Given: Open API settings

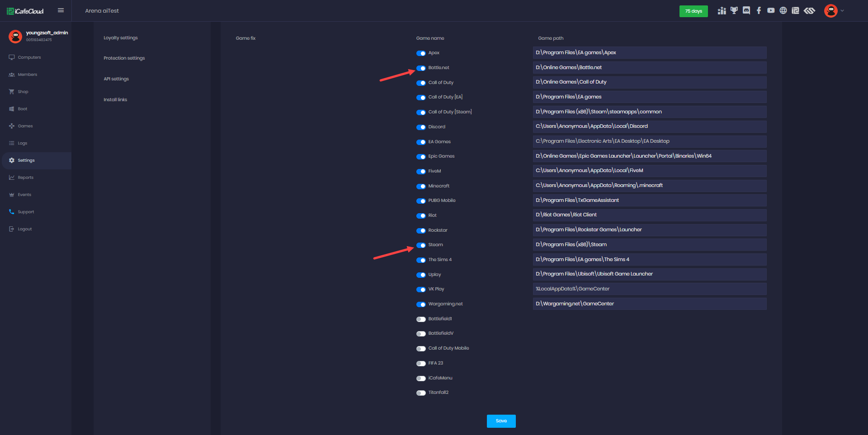Looking at the screenshot, I should (116, 79).
